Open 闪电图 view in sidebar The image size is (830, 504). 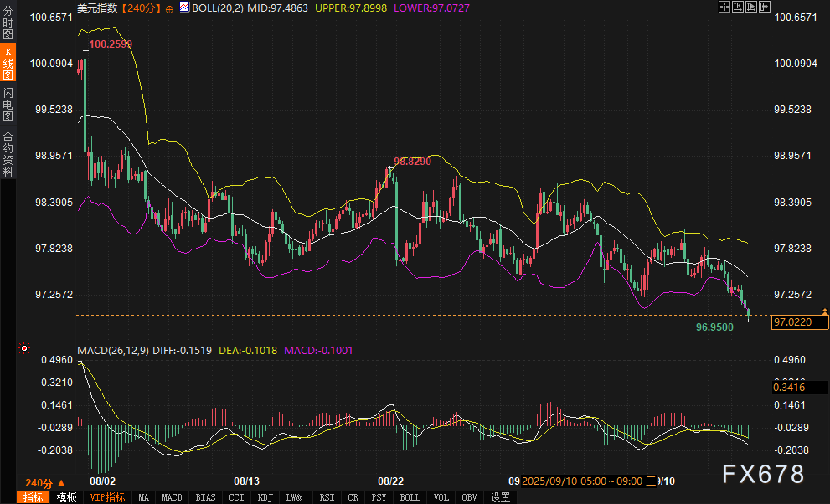8,103
